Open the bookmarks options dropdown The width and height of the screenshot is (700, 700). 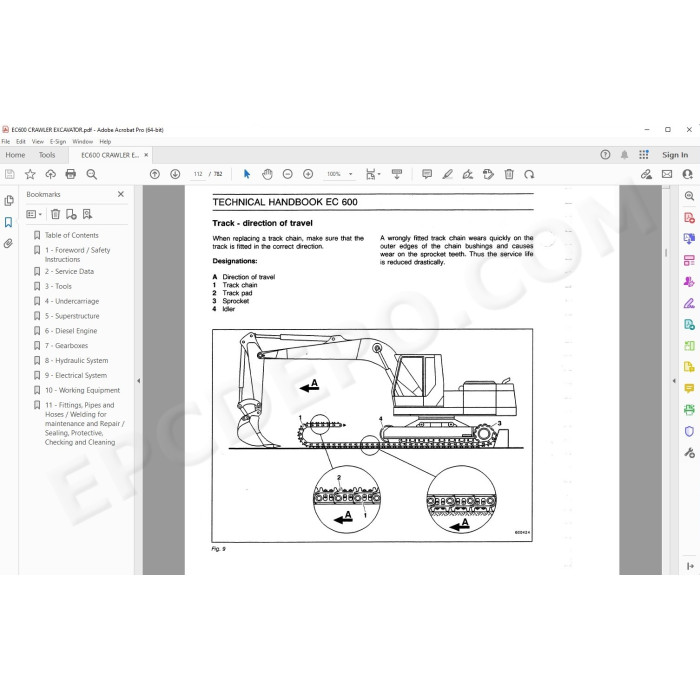click(34, 214)
